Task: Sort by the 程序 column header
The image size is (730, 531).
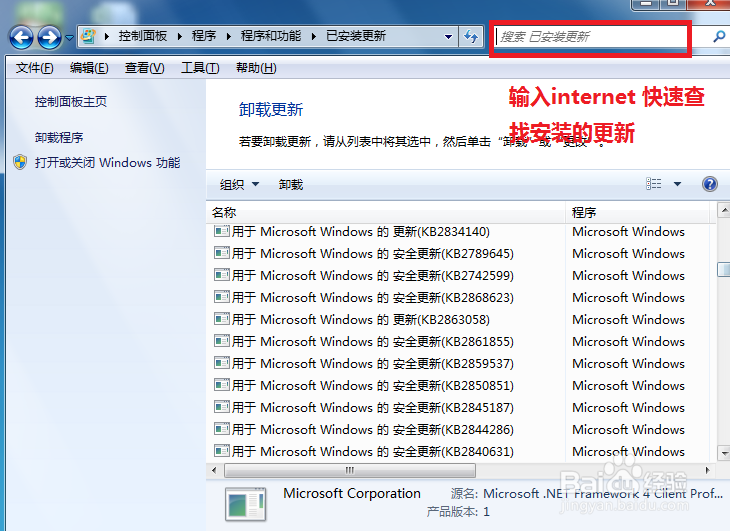Action: tap(638, 213)
